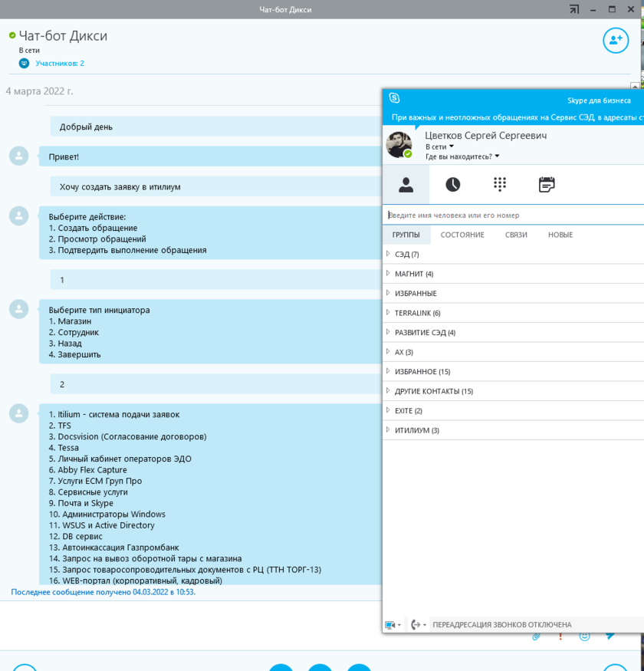Click the primary device selector icon
644x671 pixels.
(391, 625)
